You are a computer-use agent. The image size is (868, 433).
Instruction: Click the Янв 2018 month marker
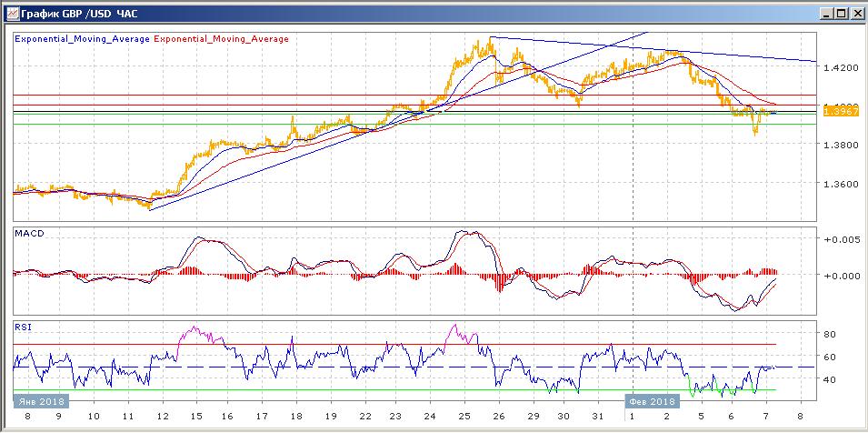tap(41, 401)
